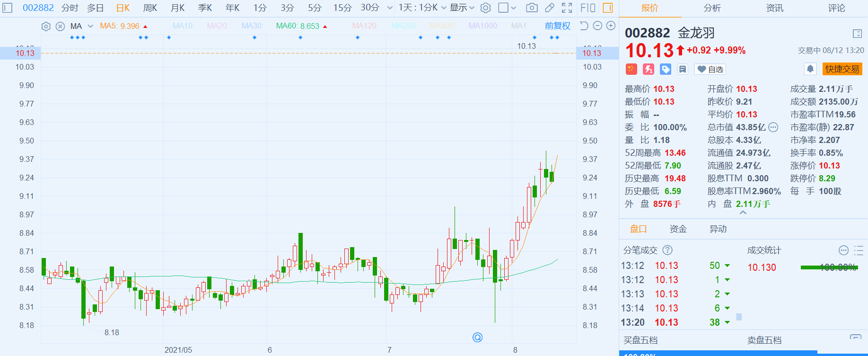Select the 周K weekly chart period

point(150,8)
